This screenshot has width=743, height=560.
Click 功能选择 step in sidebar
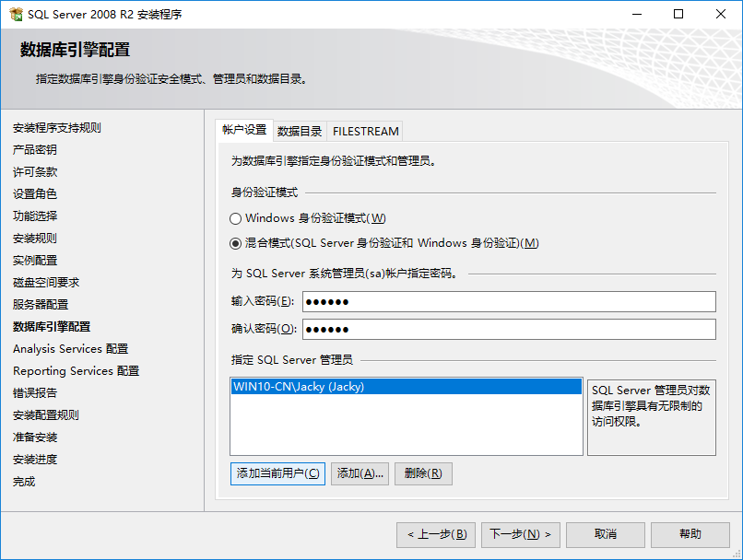[x=35, y=216]
